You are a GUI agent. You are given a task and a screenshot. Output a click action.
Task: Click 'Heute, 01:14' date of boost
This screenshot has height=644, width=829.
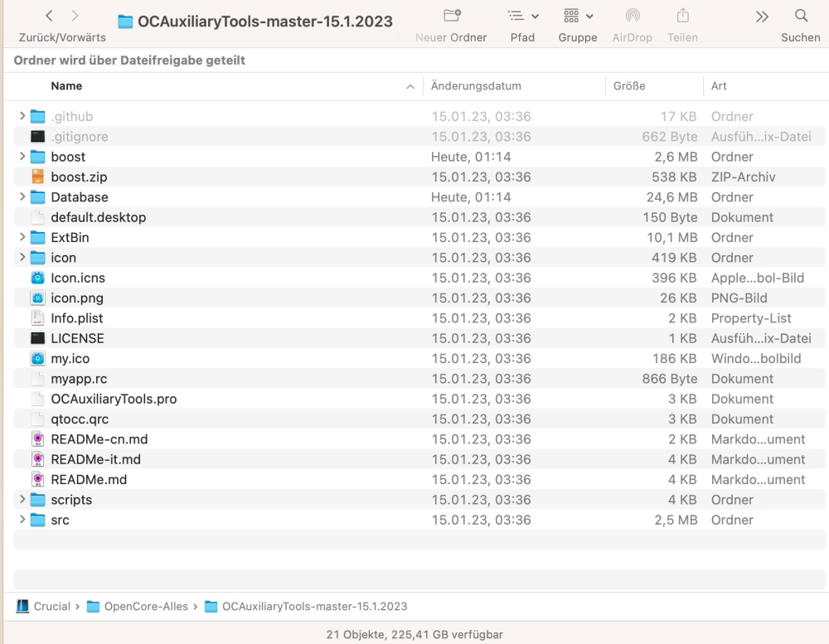(x=471, y=157)
